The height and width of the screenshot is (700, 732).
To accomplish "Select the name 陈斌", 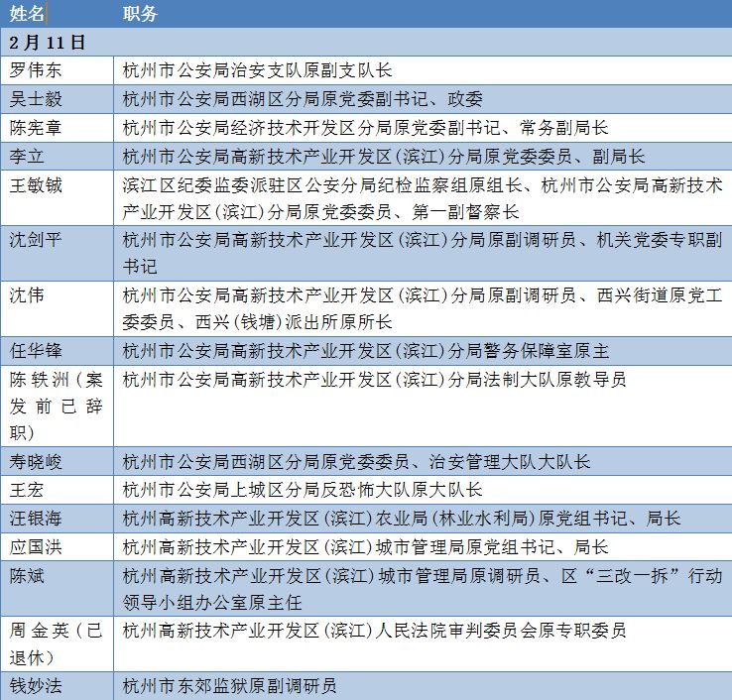I will tap(27, 576).
